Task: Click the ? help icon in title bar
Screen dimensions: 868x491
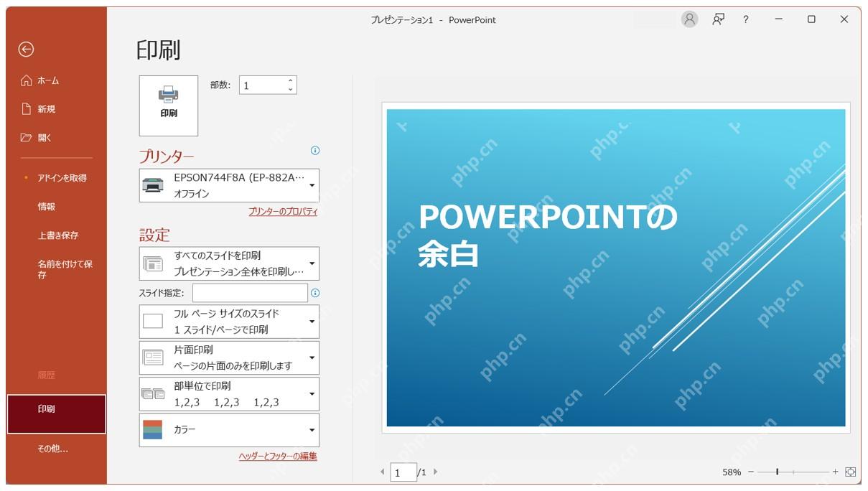Action: (746, 19)
